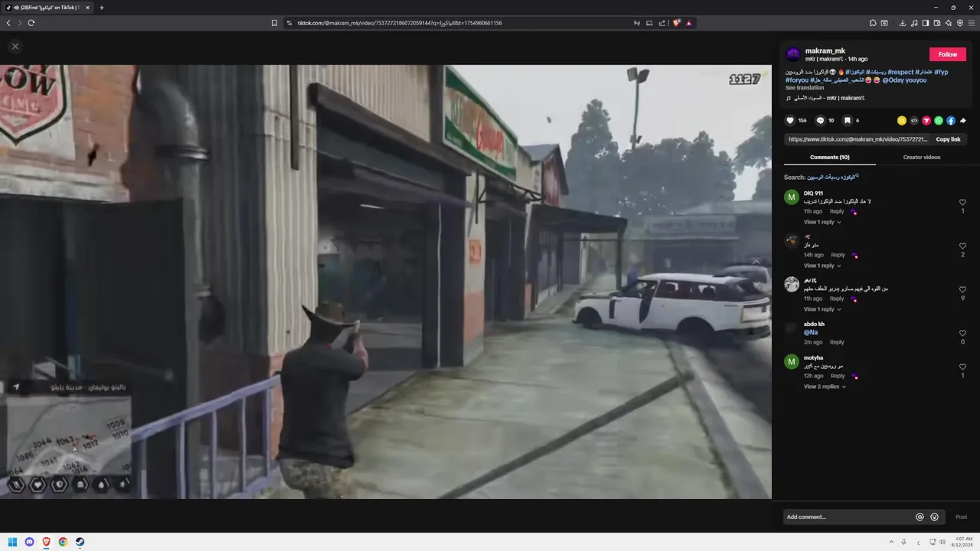Open comments via the speech bubble icon
Viewport: 980px width, 551px height.
coord(820,120)
